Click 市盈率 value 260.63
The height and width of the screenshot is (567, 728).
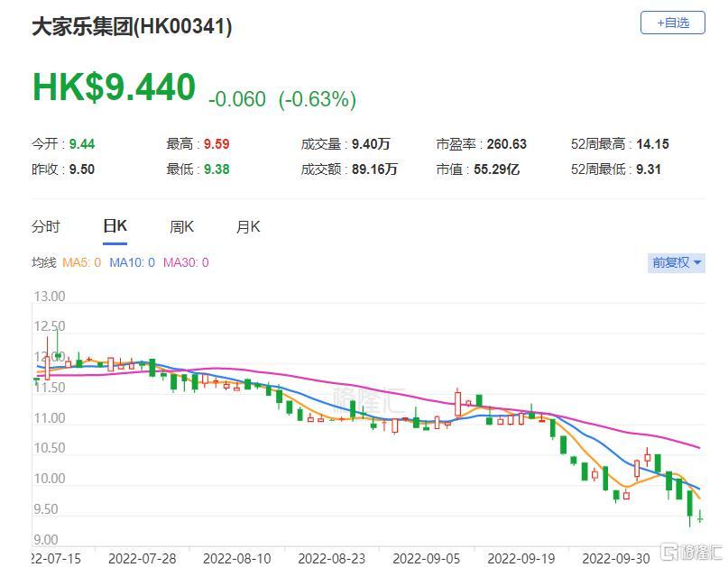[x=507, y=144]
